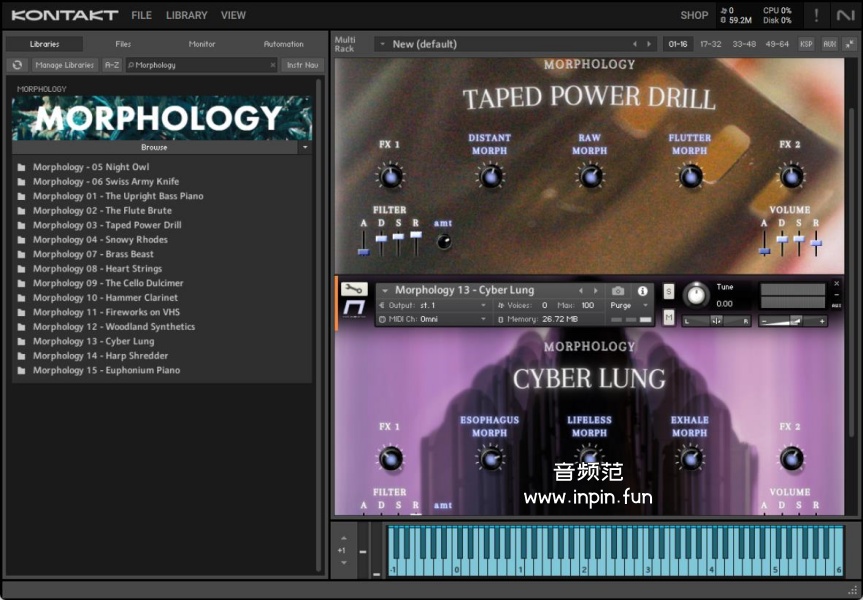
Task: Click the camera snapshot icon in instrument header
Action: tap(618, 291)
